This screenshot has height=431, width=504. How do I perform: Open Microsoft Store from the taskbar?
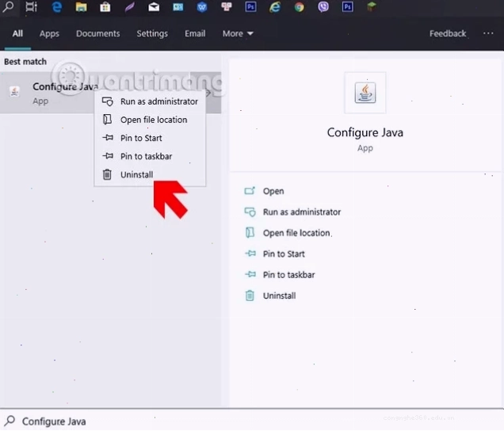point(105,7)
